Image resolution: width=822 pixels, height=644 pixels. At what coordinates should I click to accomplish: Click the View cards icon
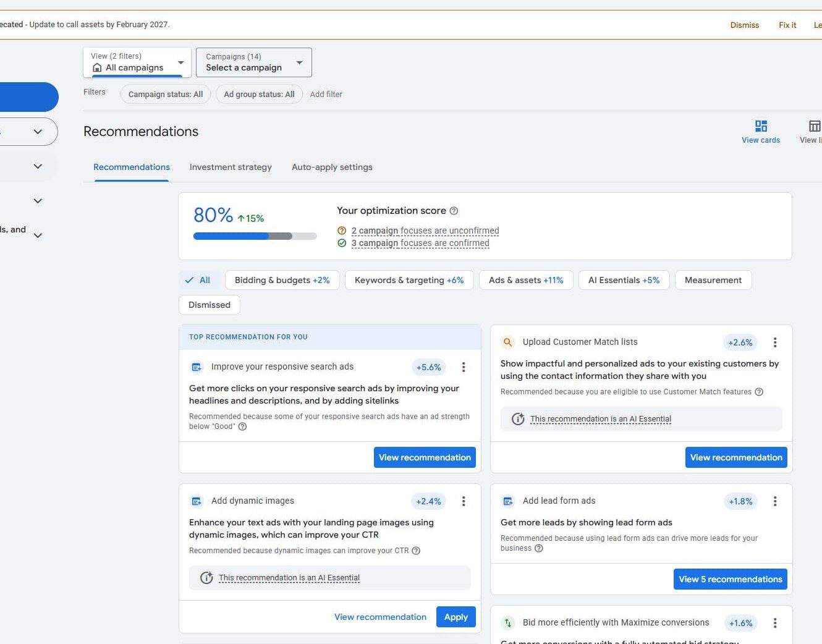click(x=761, y=126)
